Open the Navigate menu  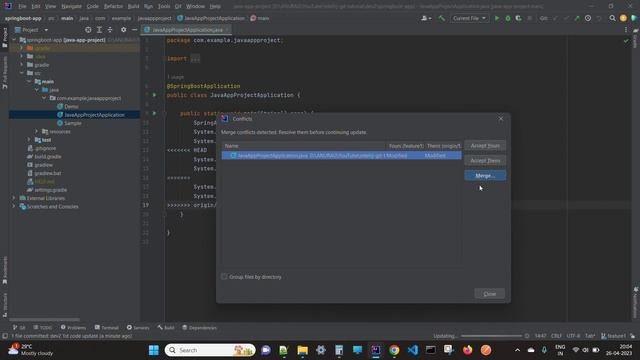click(71, 6)
